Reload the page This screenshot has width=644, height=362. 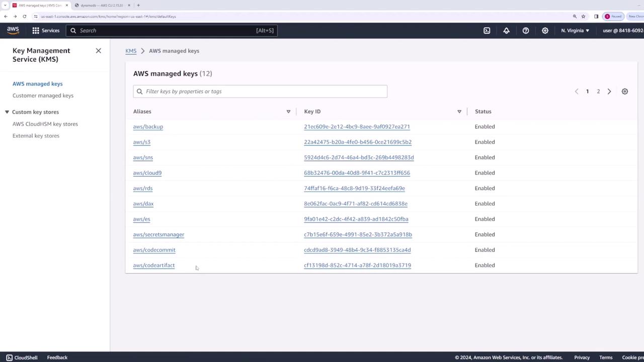click(24, 17)
